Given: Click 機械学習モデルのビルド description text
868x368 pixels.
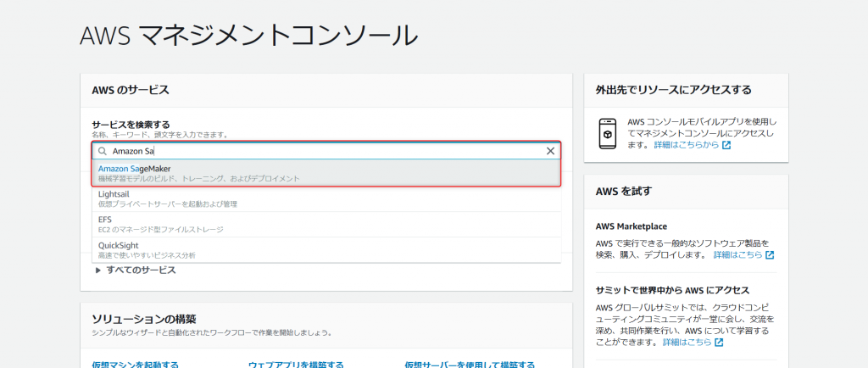Looking at the screenshot, I should 199,178.
